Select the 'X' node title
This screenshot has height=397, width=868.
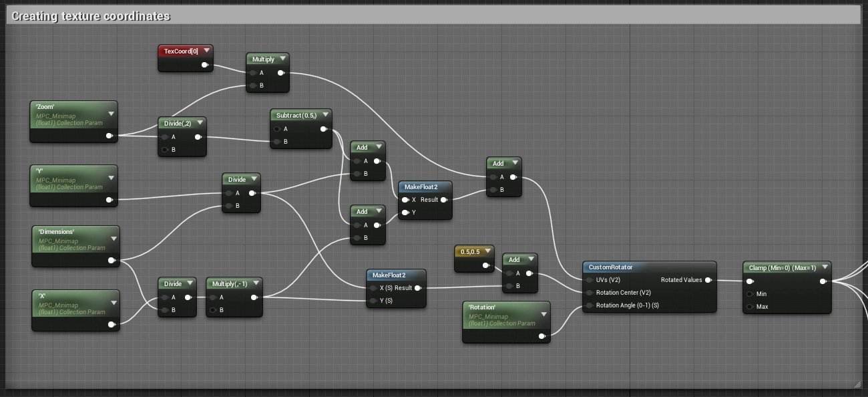tap(43, 296)
